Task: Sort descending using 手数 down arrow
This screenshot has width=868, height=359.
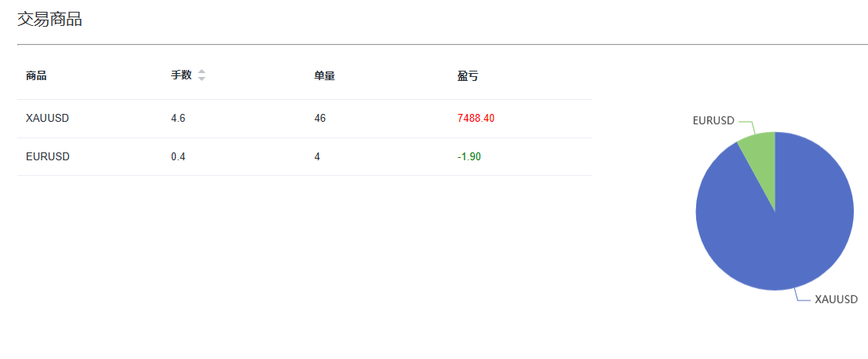Action: (202, 79)
